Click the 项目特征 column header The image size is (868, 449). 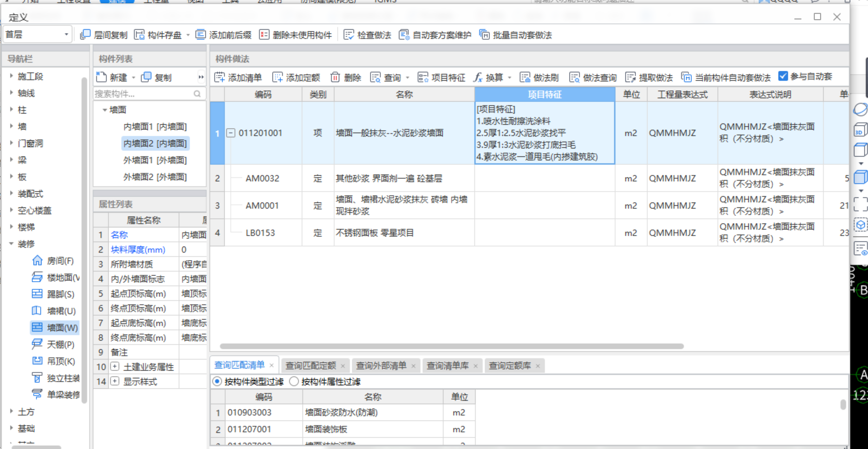tap(545, 95)
